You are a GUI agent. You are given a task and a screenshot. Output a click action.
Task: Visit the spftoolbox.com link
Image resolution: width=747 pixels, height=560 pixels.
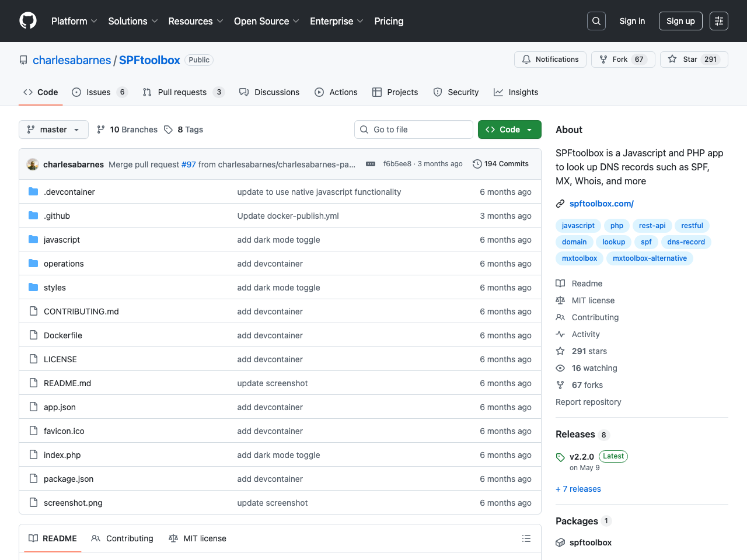601,203
